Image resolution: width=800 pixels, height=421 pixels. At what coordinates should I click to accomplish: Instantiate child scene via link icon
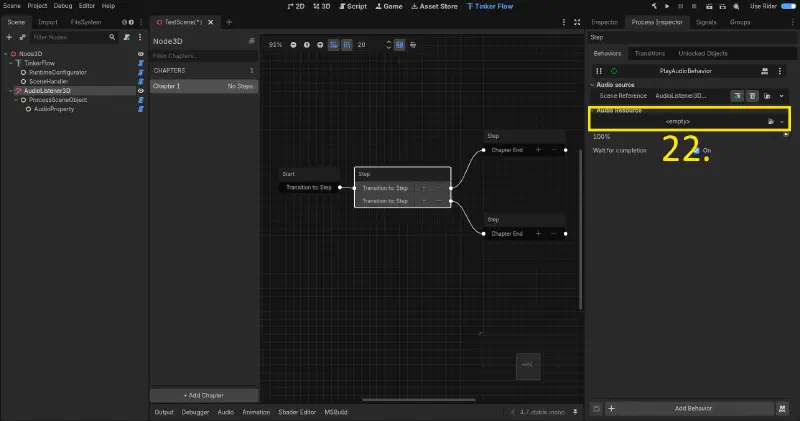coord(22,37)
